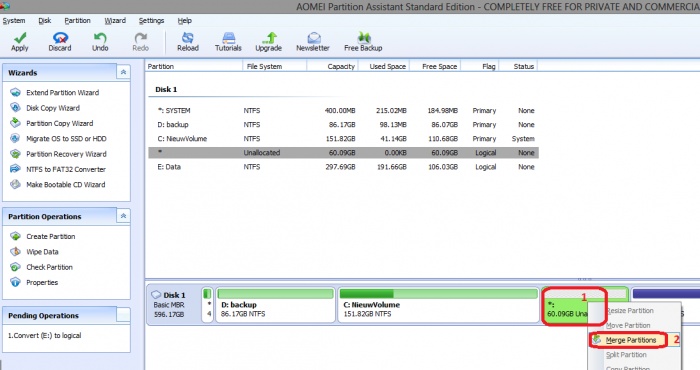Open Extend Partition Wizard link
Viewport: 700px width, 370px height.
coord(62,92)
